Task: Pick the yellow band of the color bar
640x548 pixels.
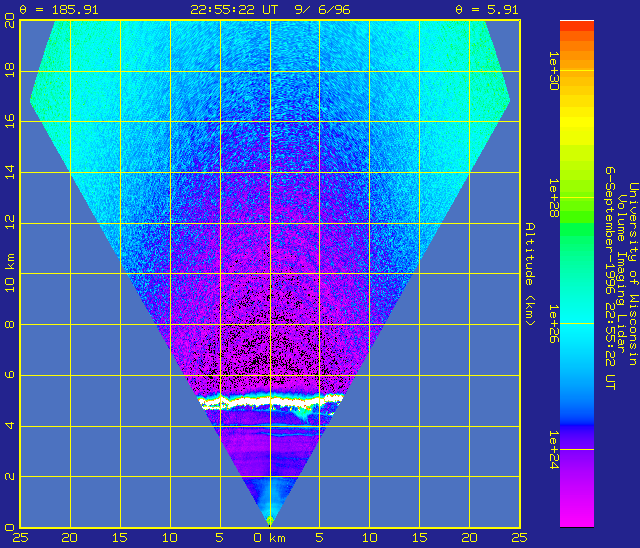Action: (577, 122)
